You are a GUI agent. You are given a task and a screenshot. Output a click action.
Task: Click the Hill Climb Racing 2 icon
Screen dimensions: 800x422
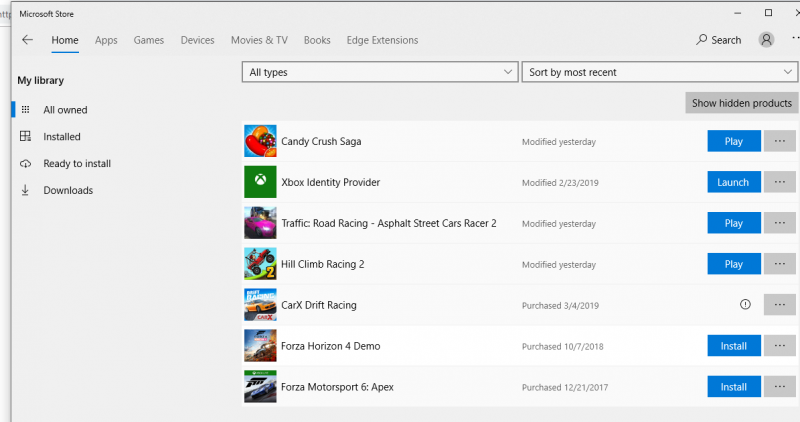[x=260, y=264]
